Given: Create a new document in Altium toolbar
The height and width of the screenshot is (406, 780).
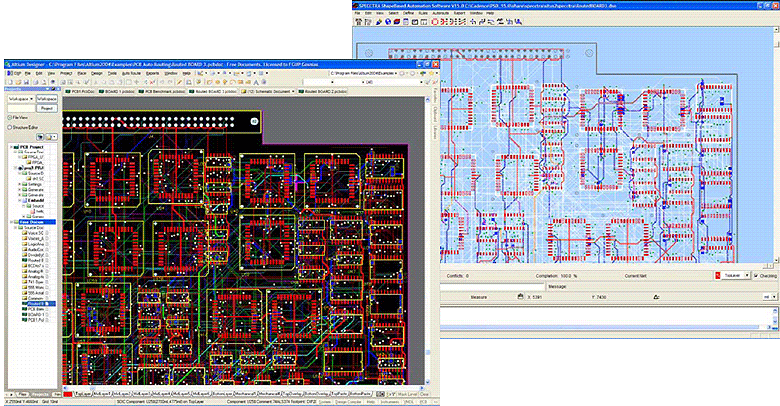Looking at the screenshot, I should pyautogui.click(x=10, y=82).
